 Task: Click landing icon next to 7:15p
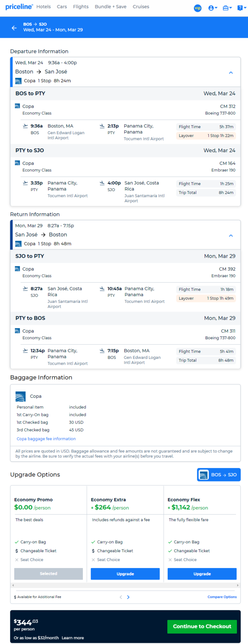(102, 350)
